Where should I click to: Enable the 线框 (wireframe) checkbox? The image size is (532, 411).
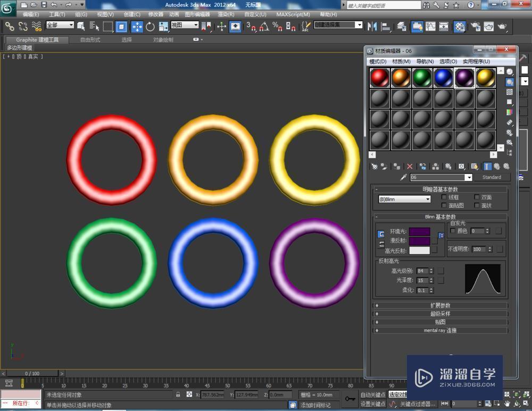coord(445,197)
